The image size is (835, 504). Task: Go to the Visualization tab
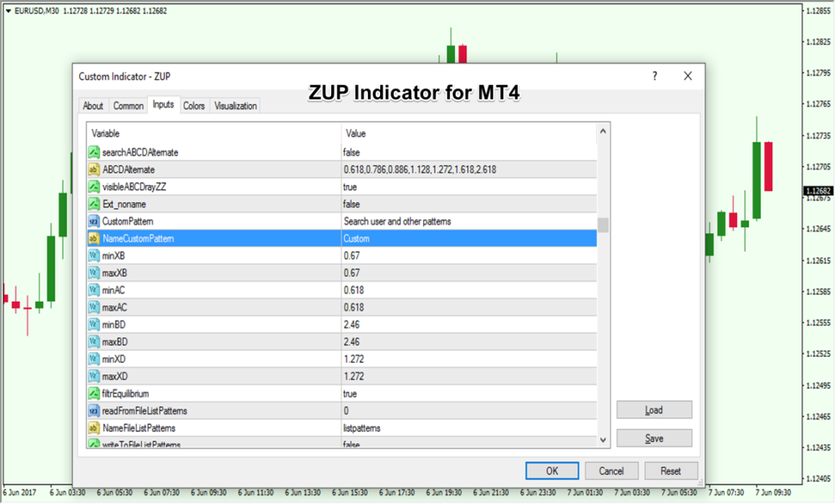click(x=236, y=106)
